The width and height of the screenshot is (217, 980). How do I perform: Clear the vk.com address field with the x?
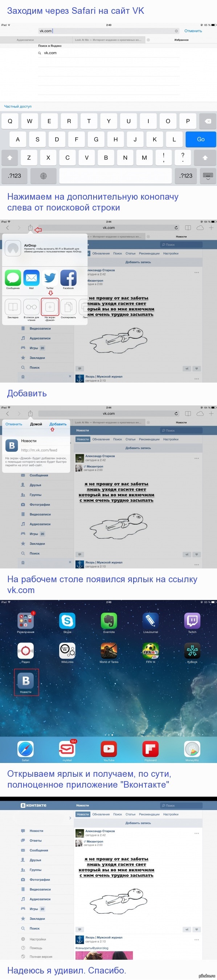pos(177,31)
